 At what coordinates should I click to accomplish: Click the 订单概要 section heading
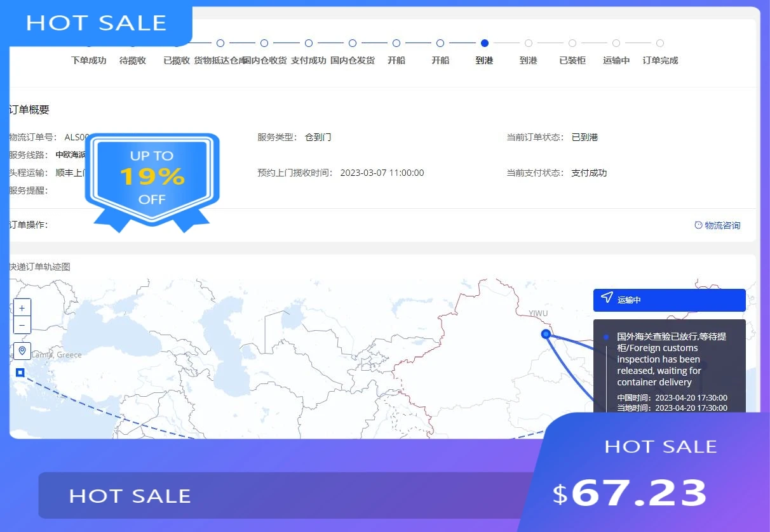pos(29,110)
